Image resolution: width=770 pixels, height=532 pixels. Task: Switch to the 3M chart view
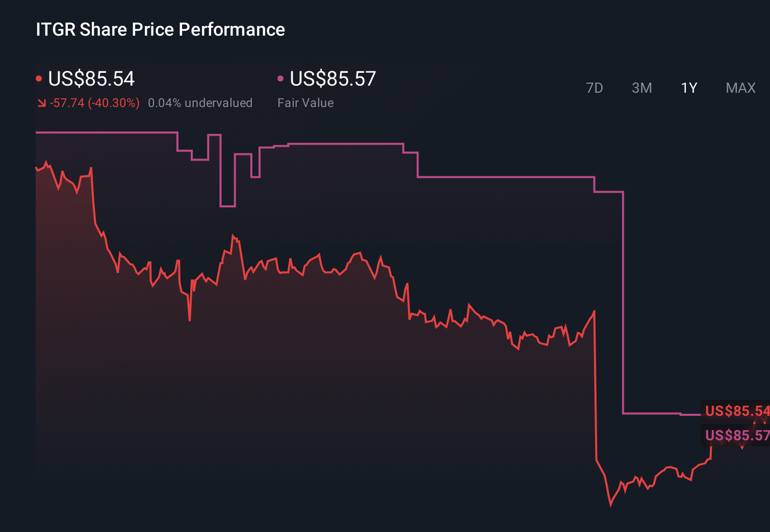pyautogui.click(x=641, y=88)
